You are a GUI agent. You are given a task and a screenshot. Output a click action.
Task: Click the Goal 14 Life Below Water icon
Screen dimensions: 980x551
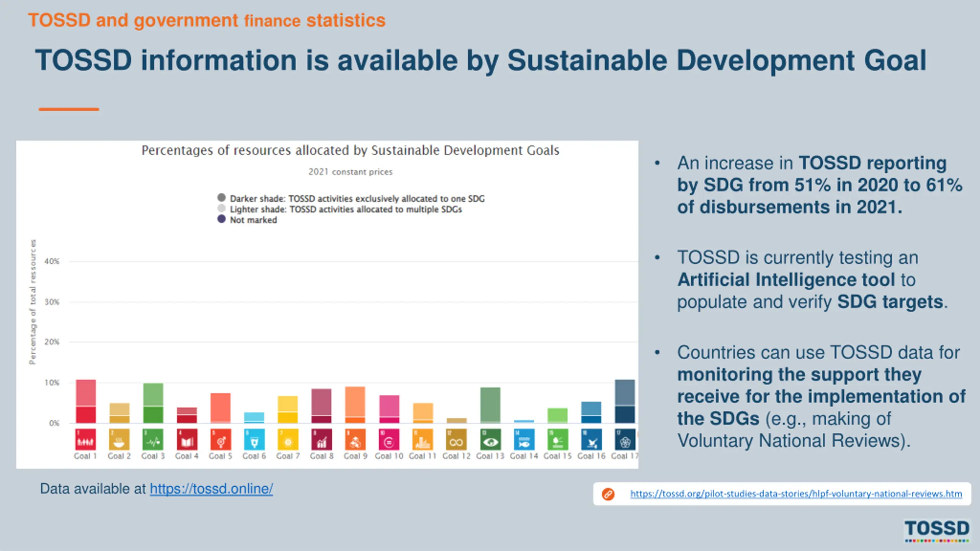[x=524, y=439]
